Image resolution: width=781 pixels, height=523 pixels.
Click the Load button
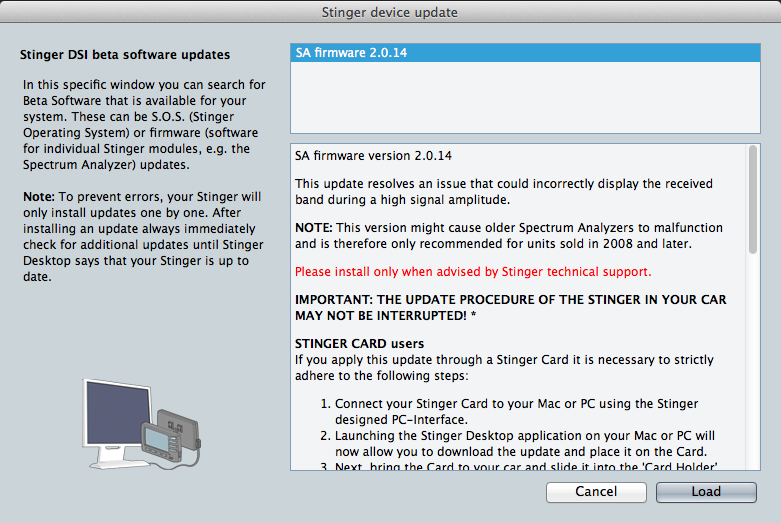tap(706, 492)
